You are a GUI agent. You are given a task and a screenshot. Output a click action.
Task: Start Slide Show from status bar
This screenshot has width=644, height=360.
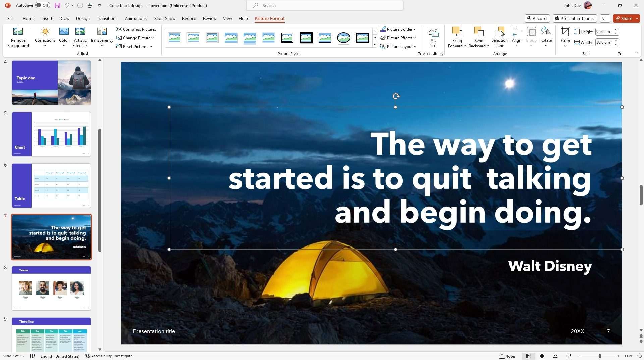[x=569, y=356]
